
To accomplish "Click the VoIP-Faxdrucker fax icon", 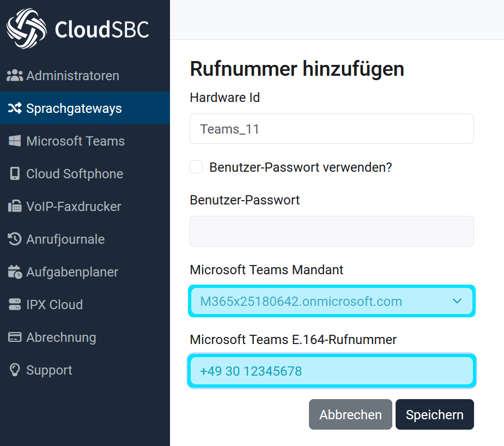I will [15, 207].
